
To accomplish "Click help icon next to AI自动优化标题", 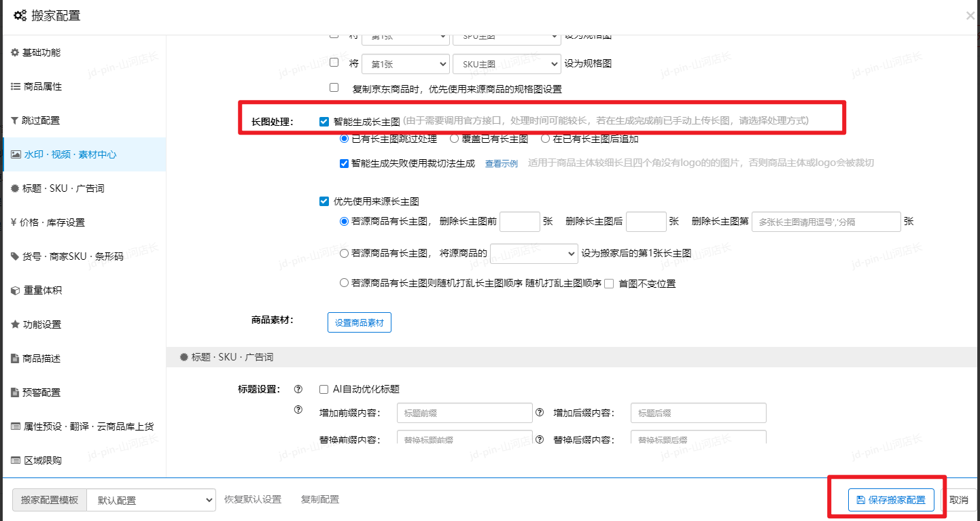I will pos(298,390).
